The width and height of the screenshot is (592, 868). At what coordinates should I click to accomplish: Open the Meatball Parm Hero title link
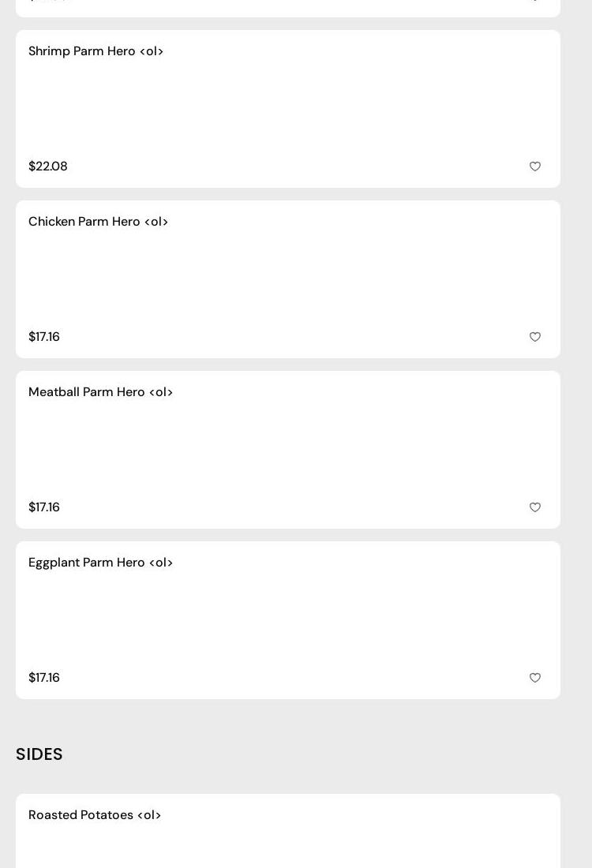pos(100,392)
